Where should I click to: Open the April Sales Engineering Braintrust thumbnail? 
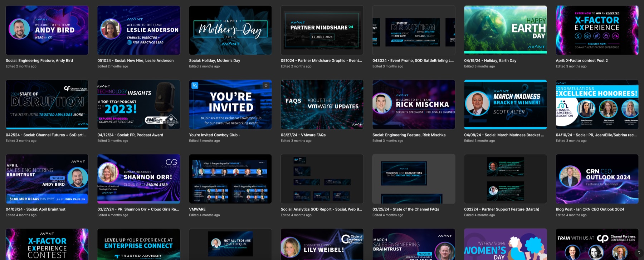tap(47, 179)
